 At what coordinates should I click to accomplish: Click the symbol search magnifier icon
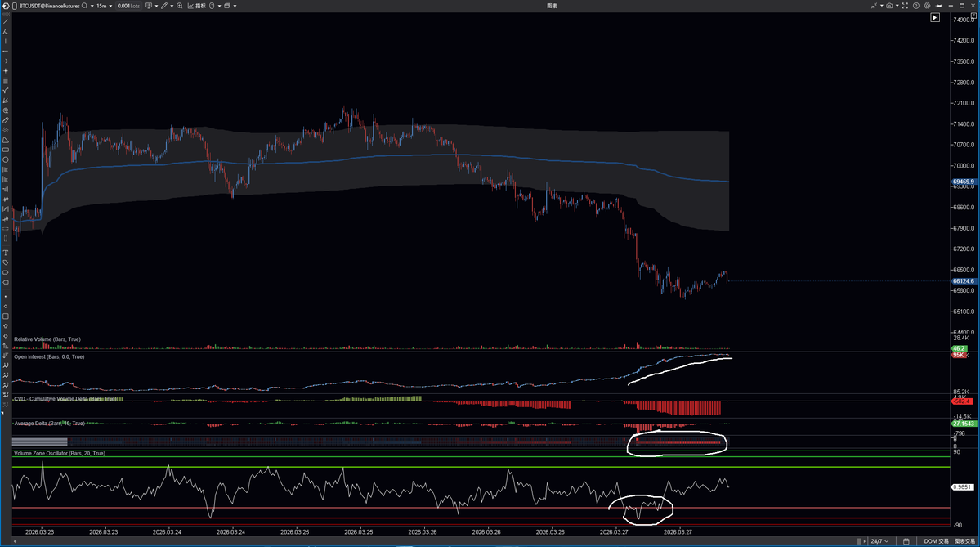click(x=84, y=6)
